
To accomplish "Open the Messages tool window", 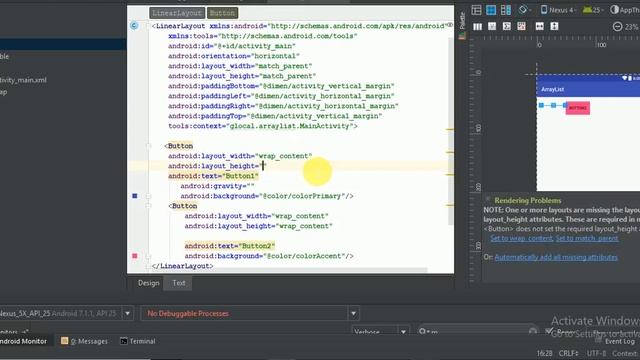I will [x=84, y=341].
